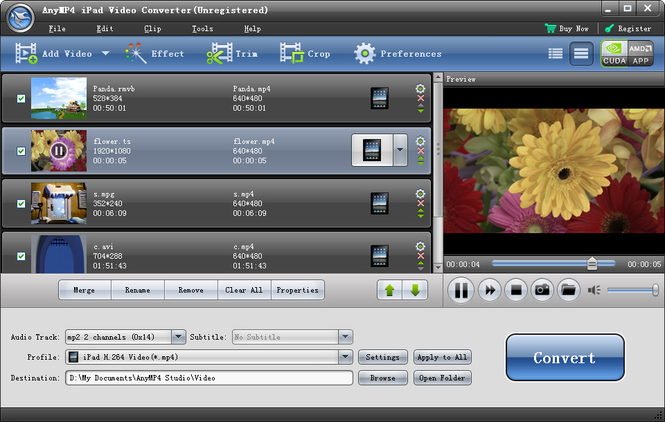Open the Tools menu
The height and width of the screenshot is (422, 665).
tap(202, 28)
